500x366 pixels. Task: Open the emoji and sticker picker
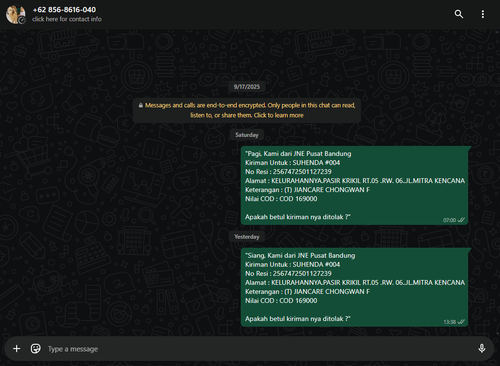35,349
